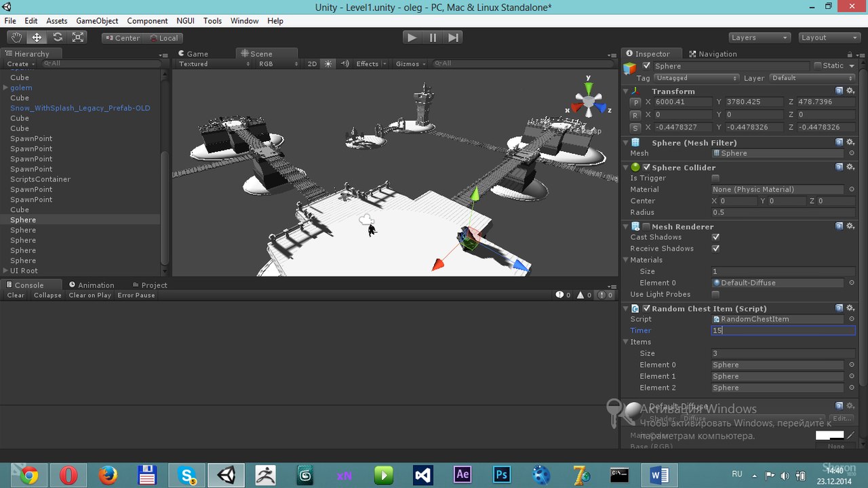The width and height of the screenshot is (868, 488).
Task: Open the Layout dropdown
Action: click(x=829, y=38)
